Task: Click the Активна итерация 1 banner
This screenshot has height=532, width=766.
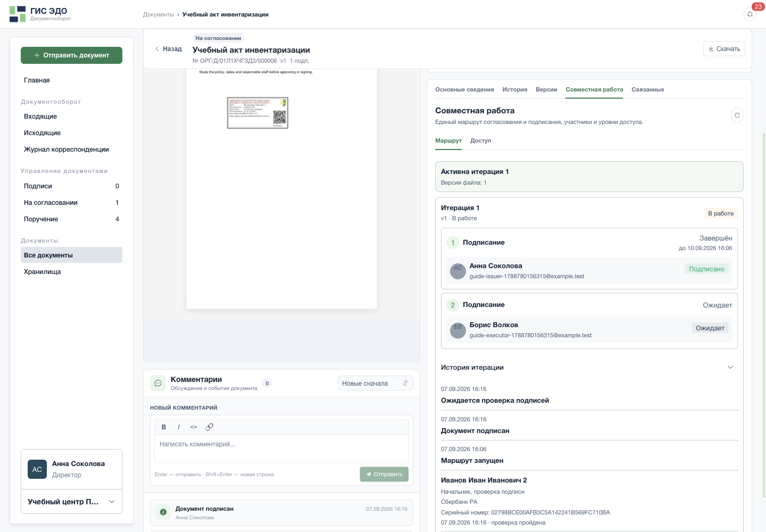Action: tap(589, 177)
